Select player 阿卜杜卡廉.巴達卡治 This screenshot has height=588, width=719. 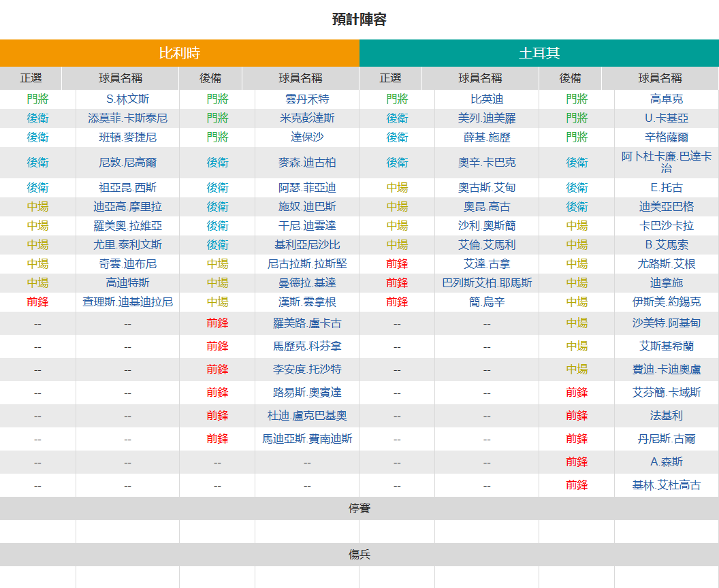[667, 162]
